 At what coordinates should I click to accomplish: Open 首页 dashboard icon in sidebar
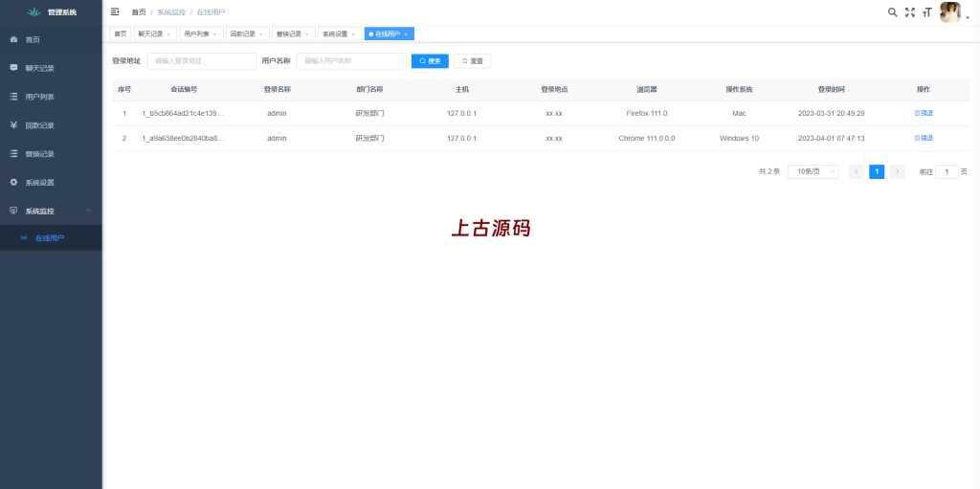click(x=13, y=39)
